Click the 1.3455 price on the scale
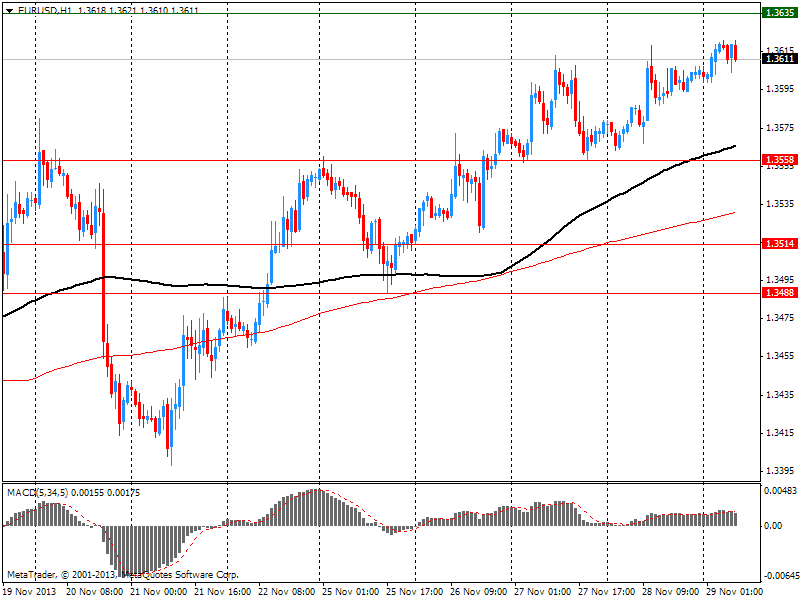This screenshot has width=800, height=600. [x=780, y=356]
